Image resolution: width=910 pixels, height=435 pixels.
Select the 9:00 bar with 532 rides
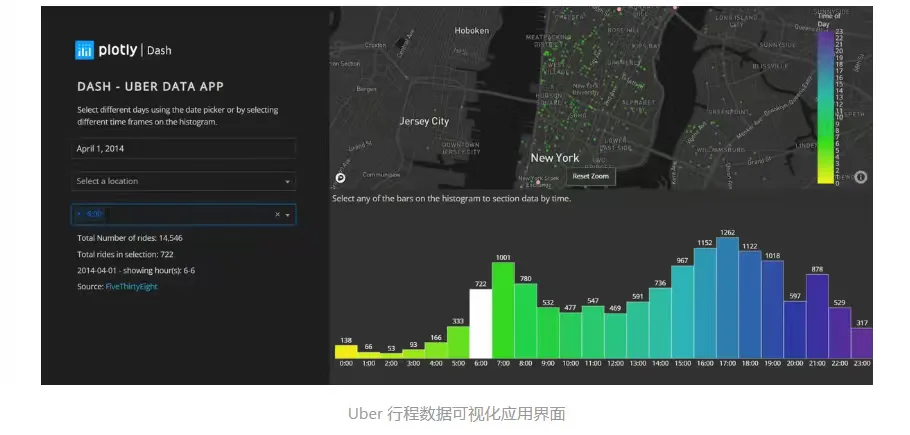click(x=548, y=333)
